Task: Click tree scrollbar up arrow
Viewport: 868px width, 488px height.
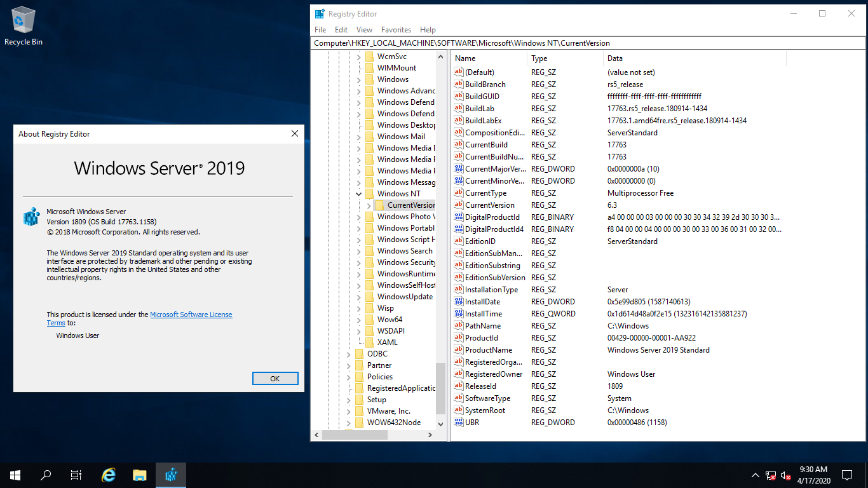Action: [441, 57]
